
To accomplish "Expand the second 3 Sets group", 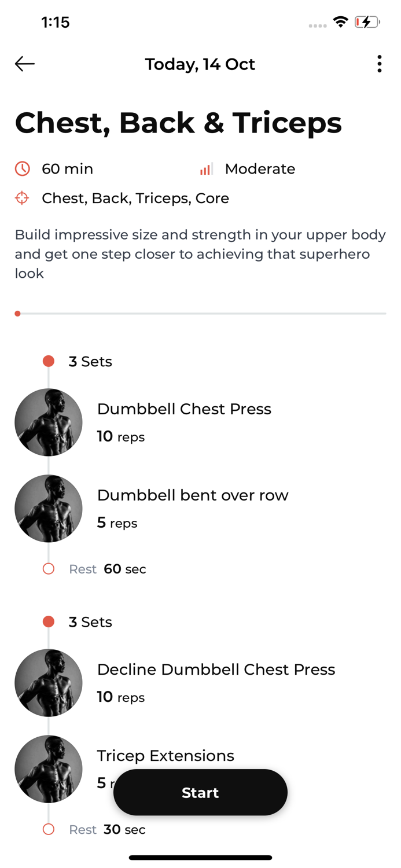I will pyautogui.click(x=90, y=621).
